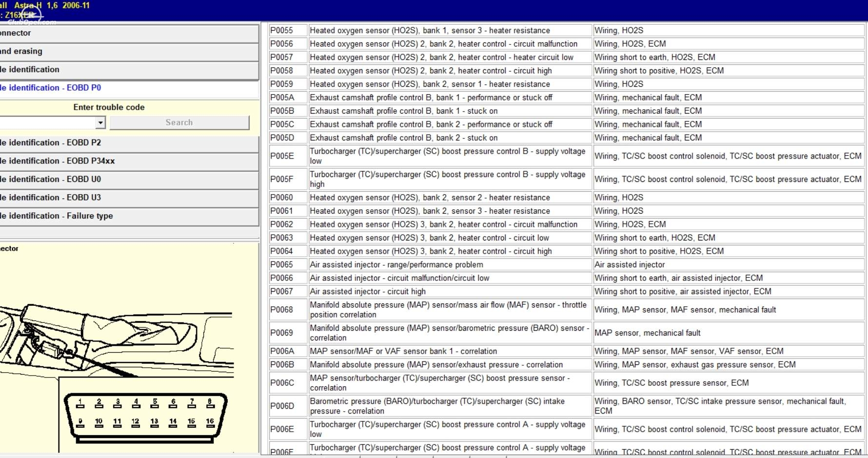The image size is (868, 458).
Task: Select code cell P005F
Action: [288, 179]
